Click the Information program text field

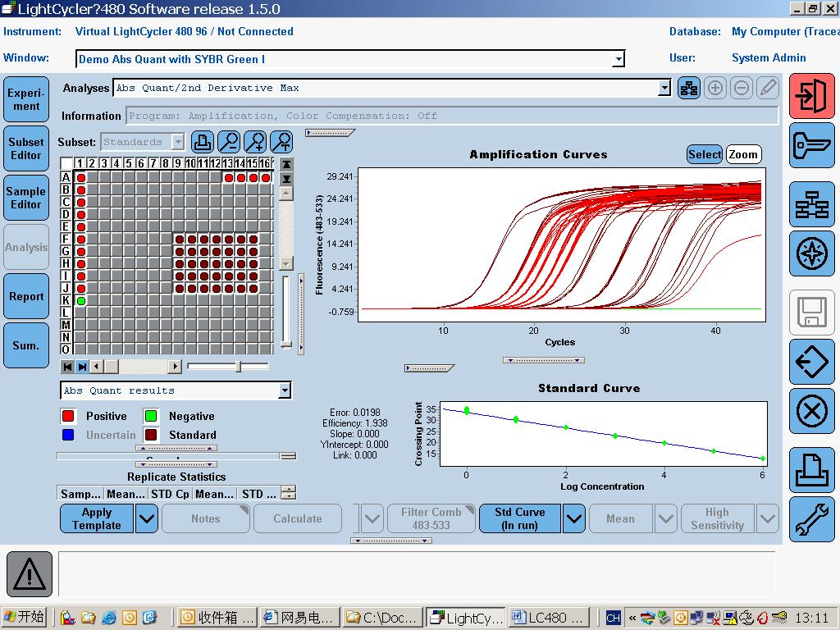(452, 115)
